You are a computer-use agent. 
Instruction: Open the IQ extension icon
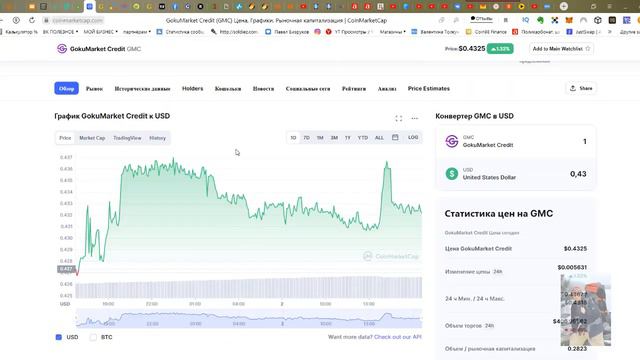pyautogui.click(x=525, y=20)
